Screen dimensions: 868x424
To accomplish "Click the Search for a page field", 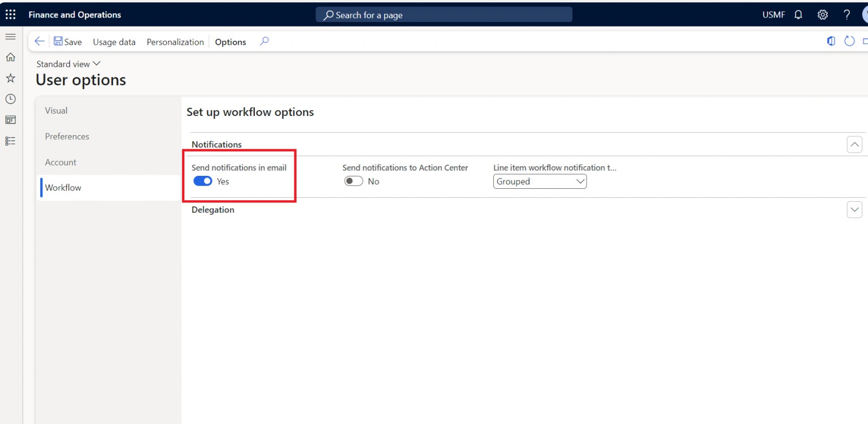I will pos(444,15).
